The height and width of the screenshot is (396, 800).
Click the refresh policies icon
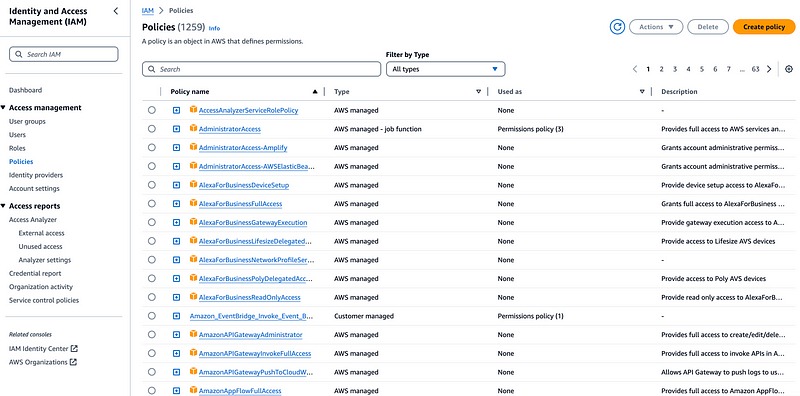(x=617, y=27)
